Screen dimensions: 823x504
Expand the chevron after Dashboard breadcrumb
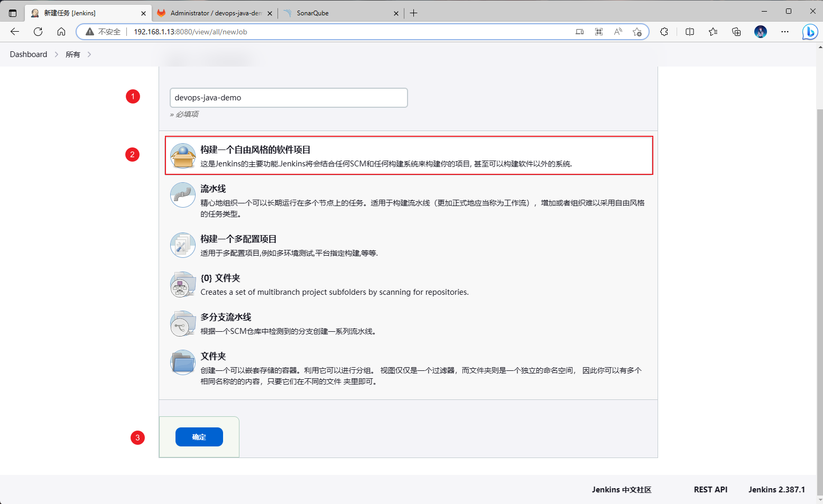point(57,54)
